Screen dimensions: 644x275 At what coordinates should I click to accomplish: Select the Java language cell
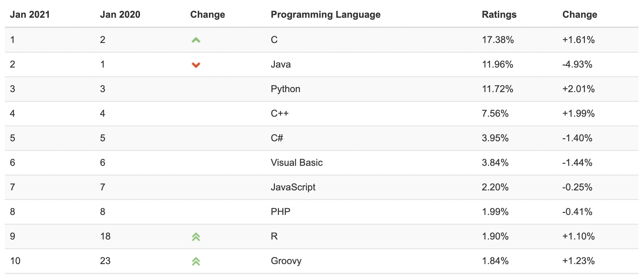281,64
